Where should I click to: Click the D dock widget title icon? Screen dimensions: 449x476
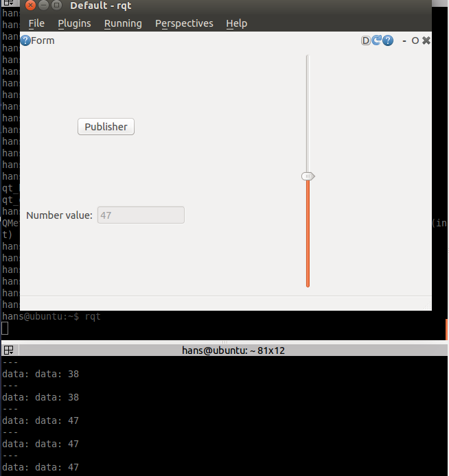(366, 40)
